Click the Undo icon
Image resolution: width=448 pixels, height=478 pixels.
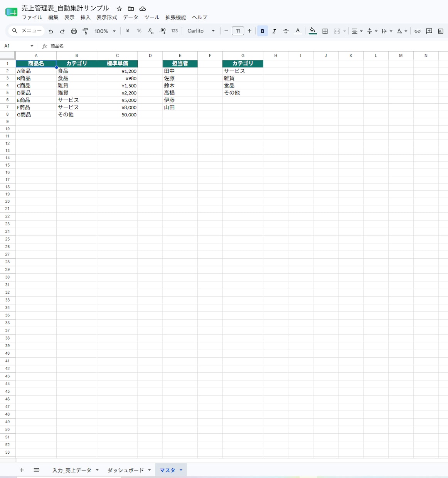[x=51, y=31]
